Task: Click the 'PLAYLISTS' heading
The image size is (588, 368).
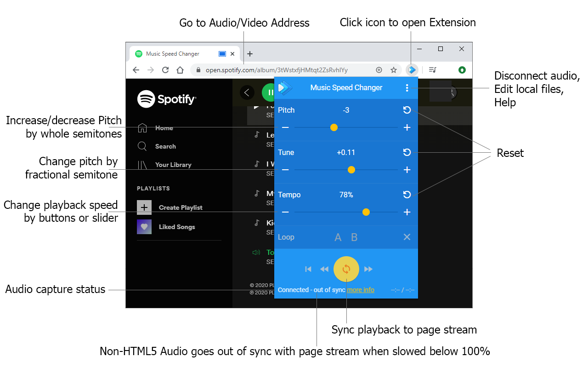Action: [153, 189]
